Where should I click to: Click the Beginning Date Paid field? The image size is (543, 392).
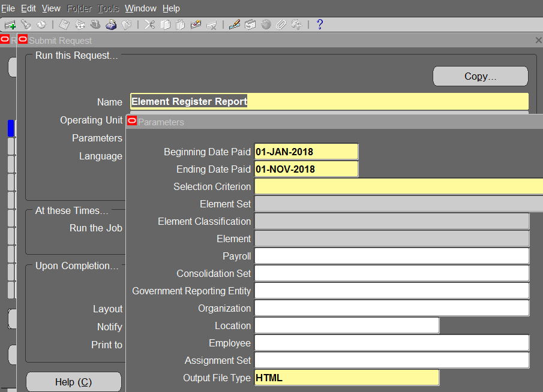tap(306, 152)
